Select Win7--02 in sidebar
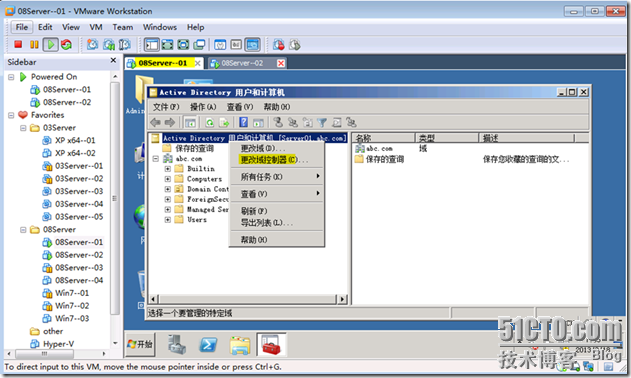The height and width of the screenshot is (378, 631). pos(72,306)
